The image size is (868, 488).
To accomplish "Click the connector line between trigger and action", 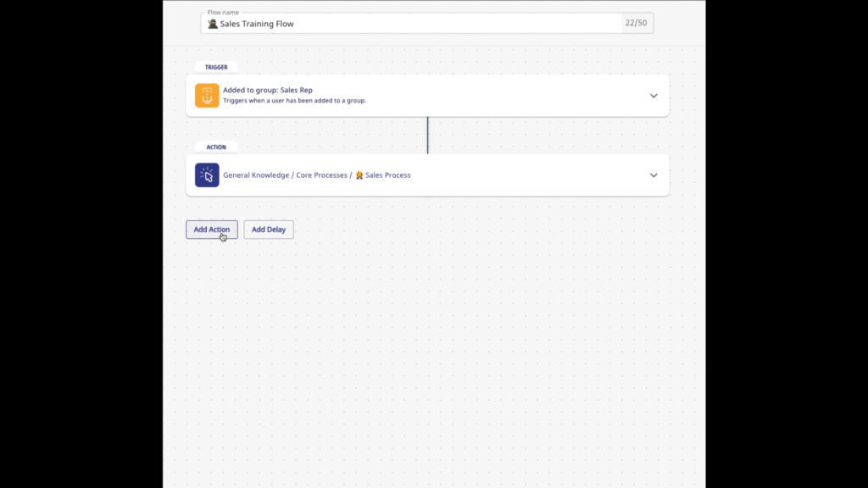I will (x=428, y=134).
